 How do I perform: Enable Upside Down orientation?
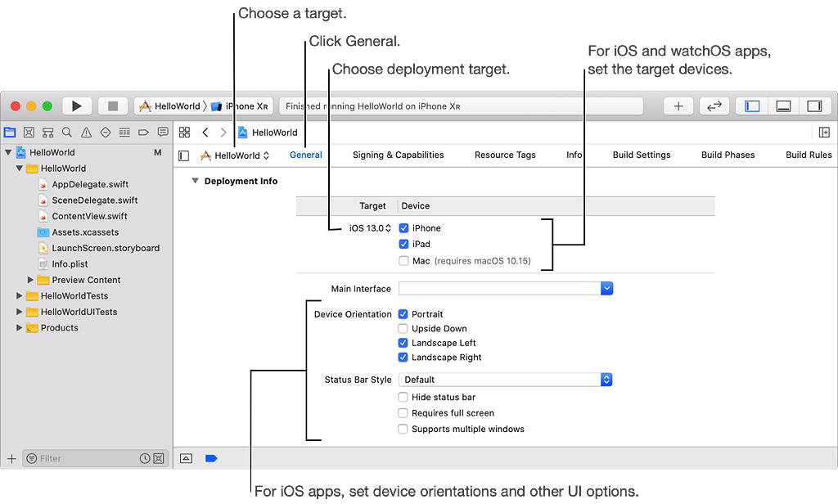pos(403,329)
